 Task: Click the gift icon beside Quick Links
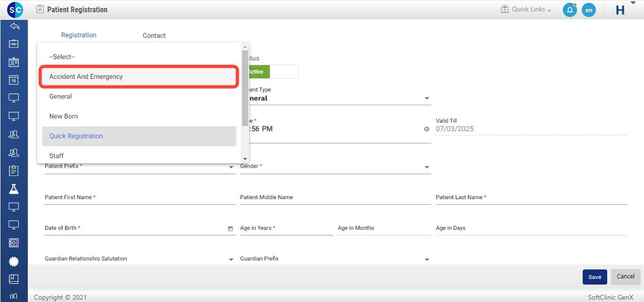tap(505, 9)
